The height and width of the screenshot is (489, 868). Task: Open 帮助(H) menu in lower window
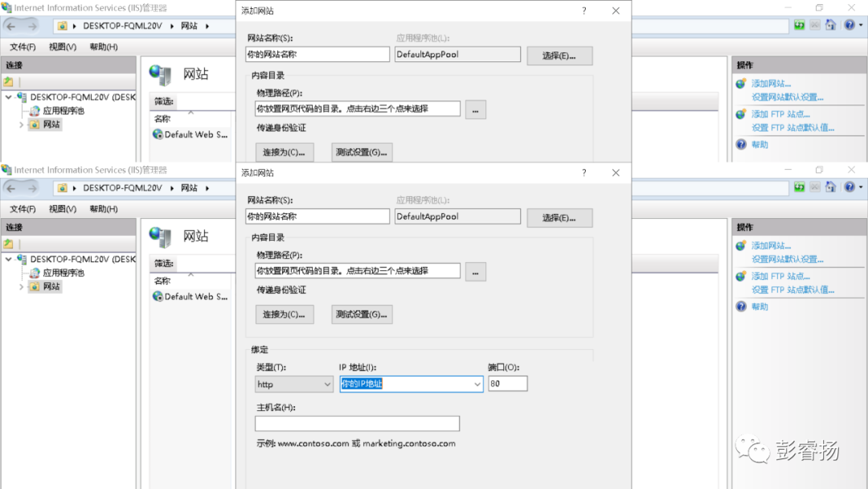point(104,209)
